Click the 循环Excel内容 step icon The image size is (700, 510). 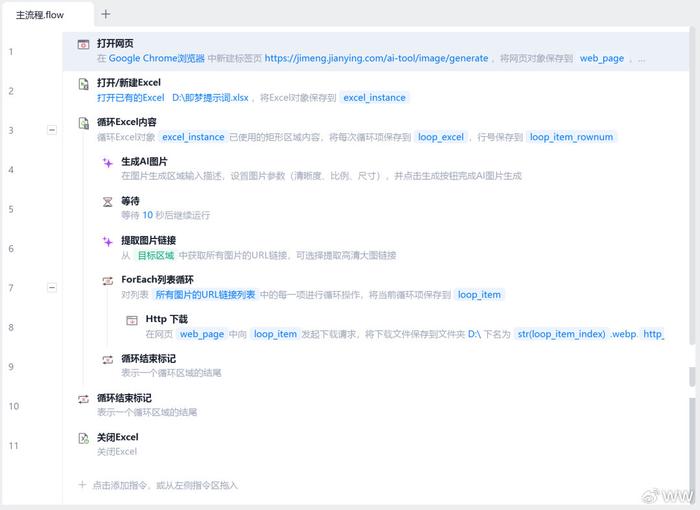pyautogui.click(x=83, y=123)
